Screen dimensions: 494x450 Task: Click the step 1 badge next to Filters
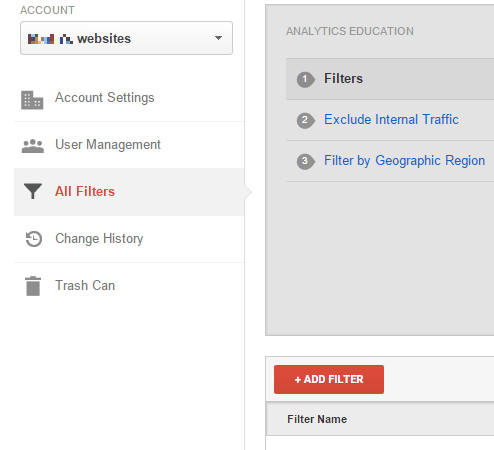(x=305, y=79)
